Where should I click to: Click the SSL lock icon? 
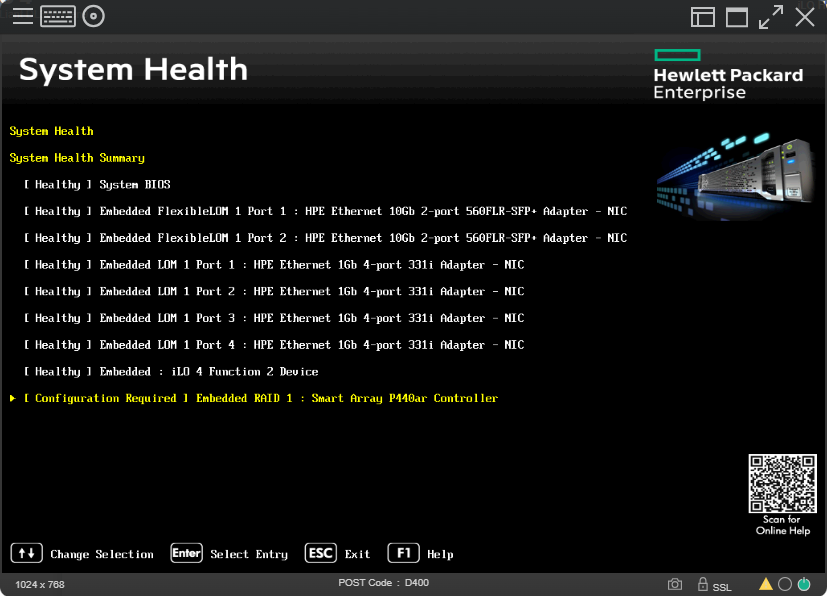point(703,584)
